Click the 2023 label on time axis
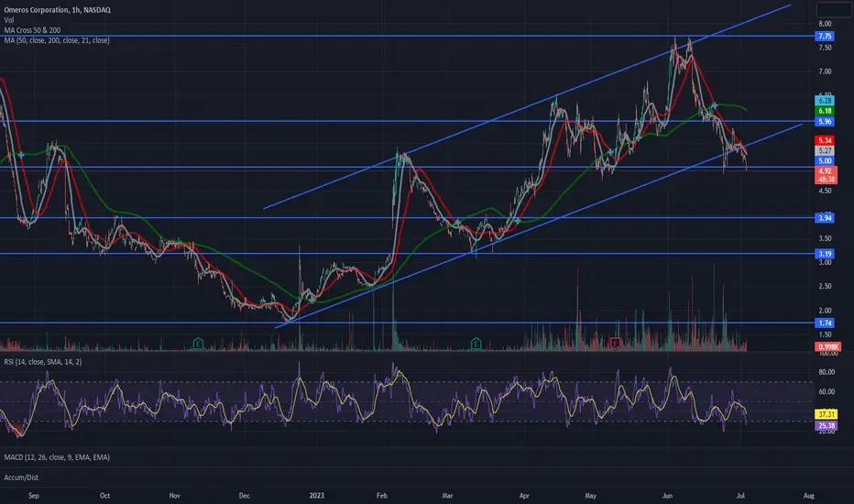Viewport: 854px width, 504px height. pos(316,496)
